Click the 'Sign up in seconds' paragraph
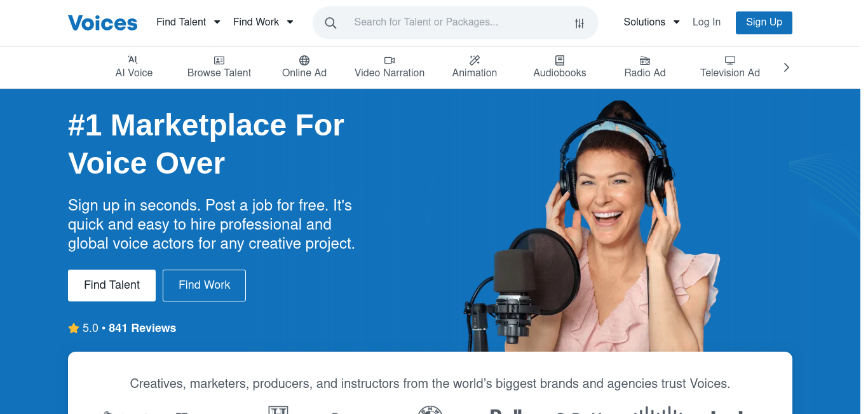The image size is (868, 414). click(x=212, y=224)
